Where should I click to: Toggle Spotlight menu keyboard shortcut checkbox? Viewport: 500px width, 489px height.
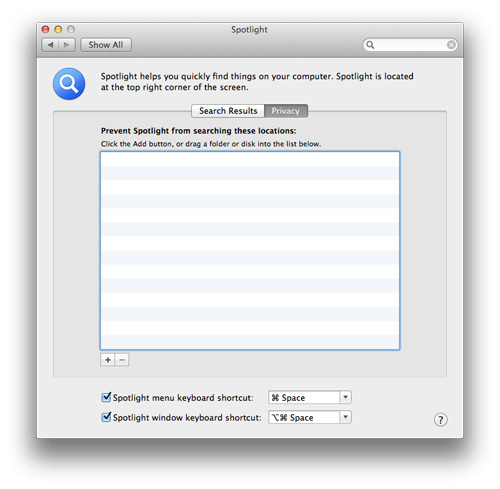(106, 397)
